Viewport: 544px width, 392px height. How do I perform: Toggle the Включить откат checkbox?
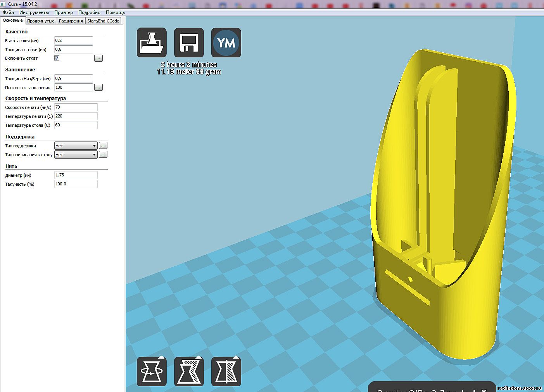click(x=57, y=58)
